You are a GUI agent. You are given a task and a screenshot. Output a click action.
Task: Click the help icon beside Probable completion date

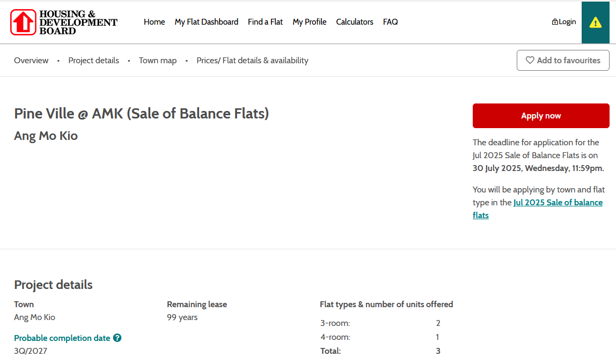(x=117, y=338)
